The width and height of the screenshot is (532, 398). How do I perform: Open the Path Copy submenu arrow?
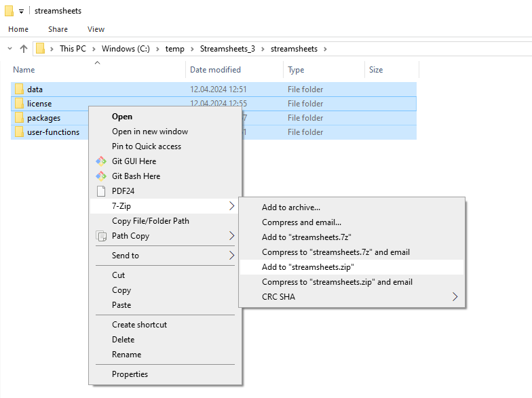(231, 236)
